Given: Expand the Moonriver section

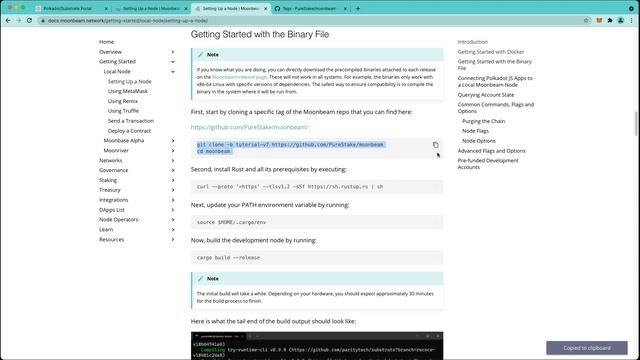Looking at the screenshot, I should [x=173, y=151].
